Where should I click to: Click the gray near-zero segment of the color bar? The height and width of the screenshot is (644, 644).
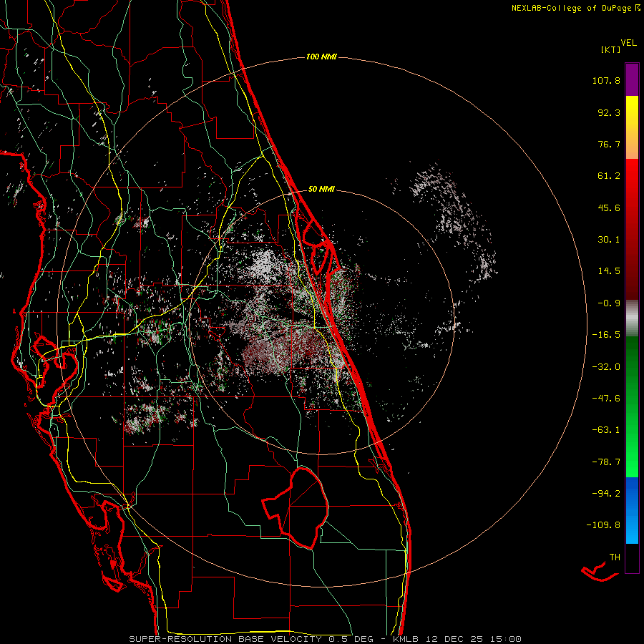point(632,318)
